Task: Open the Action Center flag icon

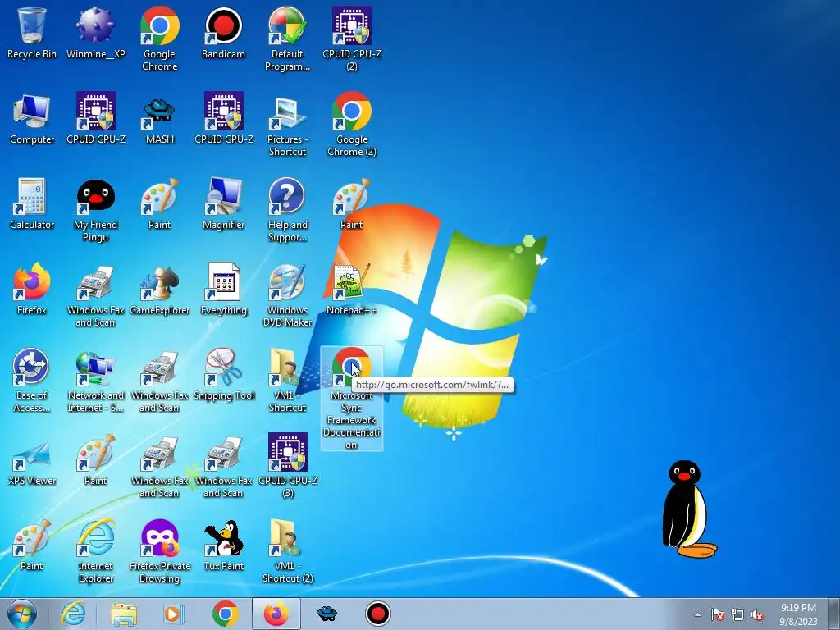Action: [x=718, y=614]
